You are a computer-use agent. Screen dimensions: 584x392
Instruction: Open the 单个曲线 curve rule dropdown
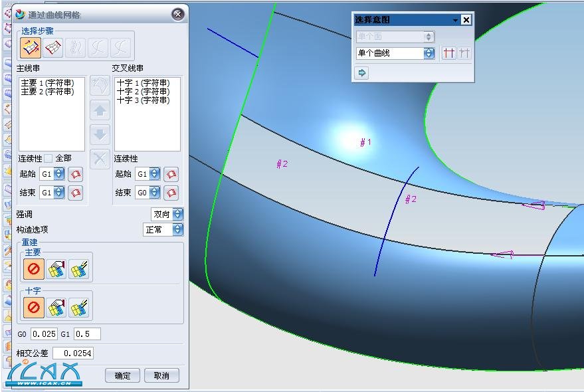[429, 53]
